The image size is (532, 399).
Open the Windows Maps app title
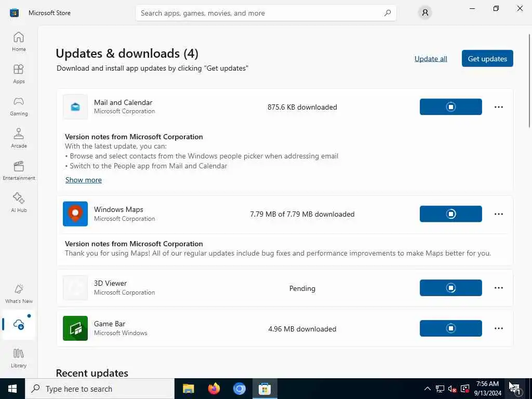pos(118,209)
